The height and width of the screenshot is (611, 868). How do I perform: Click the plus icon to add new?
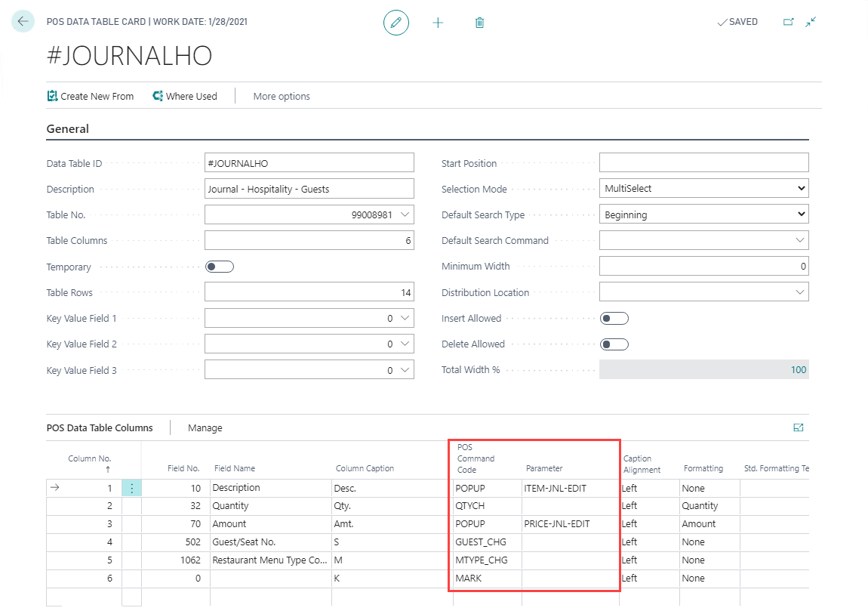pyautogui.click(x=438, y=23)
